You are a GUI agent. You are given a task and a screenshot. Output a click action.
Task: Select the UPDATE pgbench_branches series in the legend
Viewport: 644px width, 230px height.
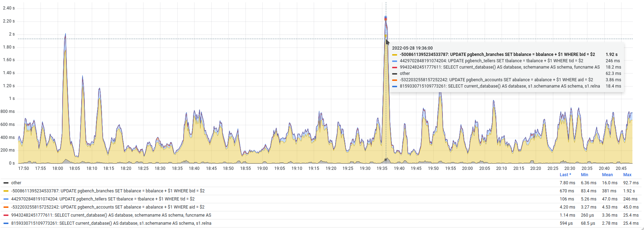108,191
